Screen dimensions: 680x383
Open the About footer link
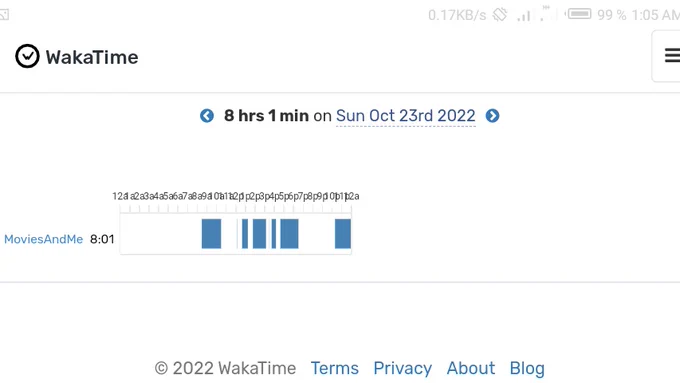(x=471, y=368)
